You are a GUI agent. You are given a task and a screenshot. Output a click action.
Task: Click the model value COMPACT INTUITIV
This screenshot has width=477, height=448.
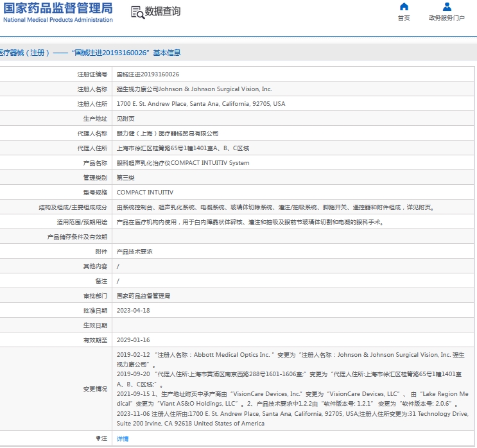145,192
